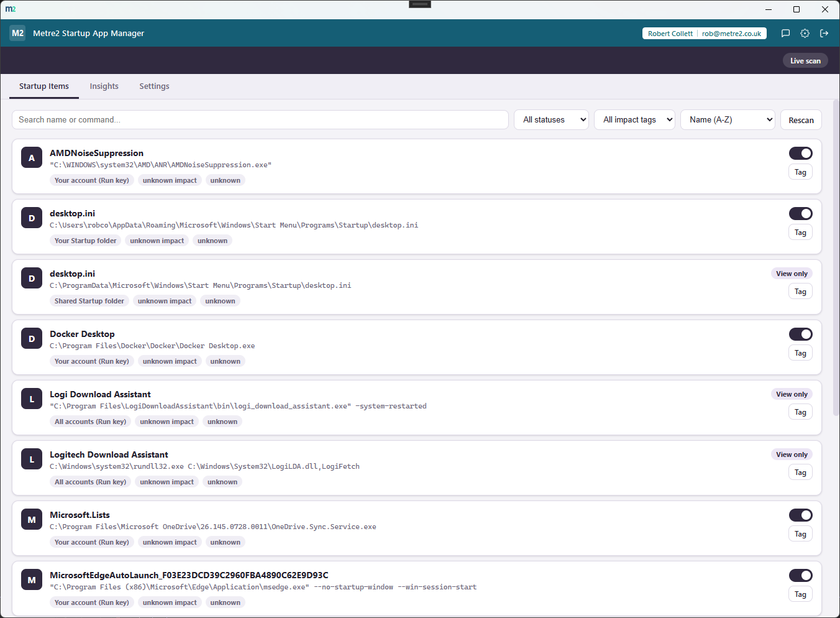Click the Live scan button

pyautogui.click(x=805, y=61)
